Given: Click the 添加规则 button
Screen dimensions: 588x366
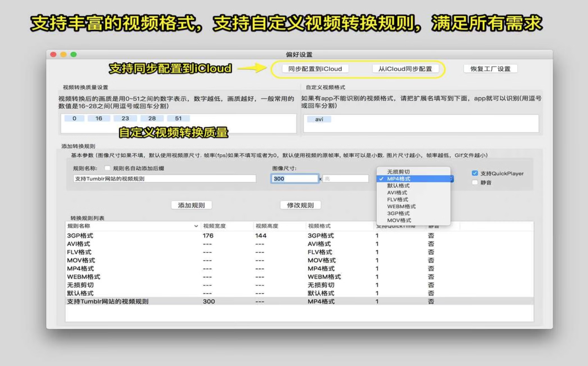Looking at the screenshot, I should (x=191, y=205).
